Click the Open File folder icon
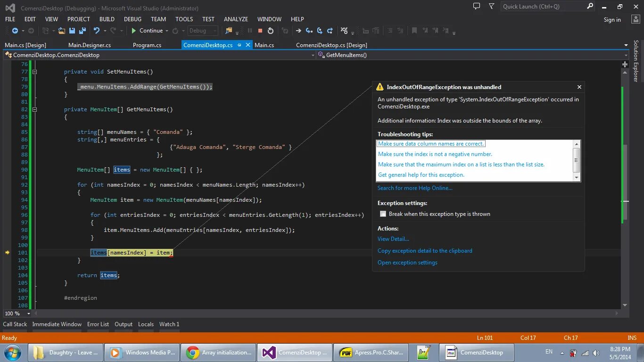This screenshot has width=644, height=362. 62,31
